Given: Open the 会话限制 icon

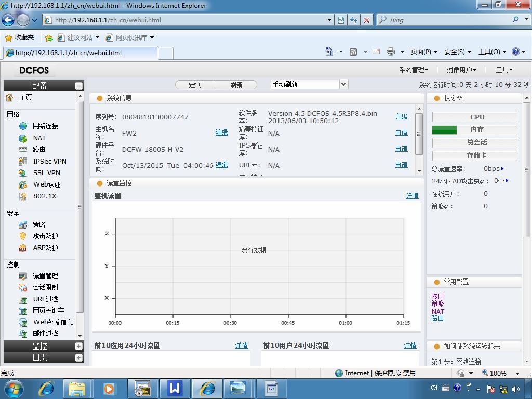Looking at the screenshot, I should click(23, 287).
